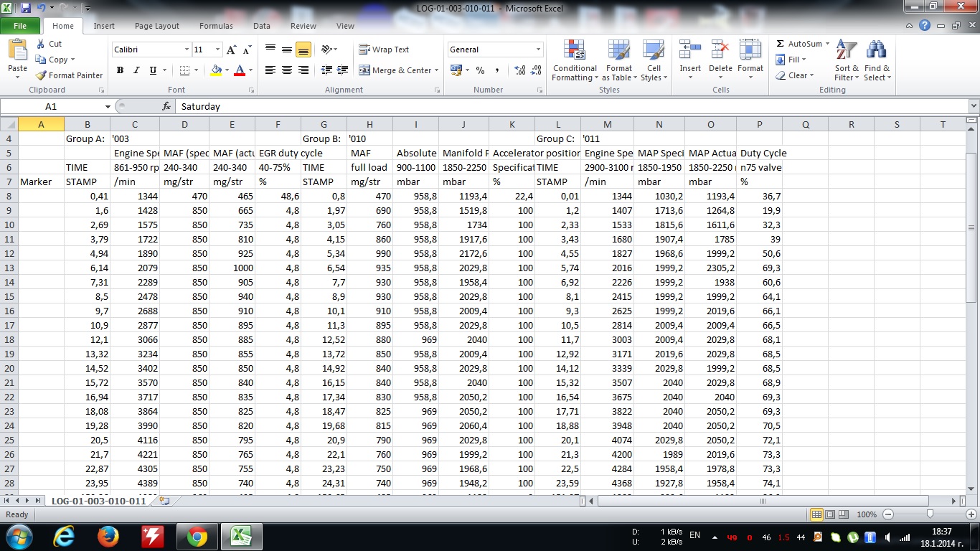Click the Insert Function fx icon
This screenshot has height=551, width=980.
166,106
